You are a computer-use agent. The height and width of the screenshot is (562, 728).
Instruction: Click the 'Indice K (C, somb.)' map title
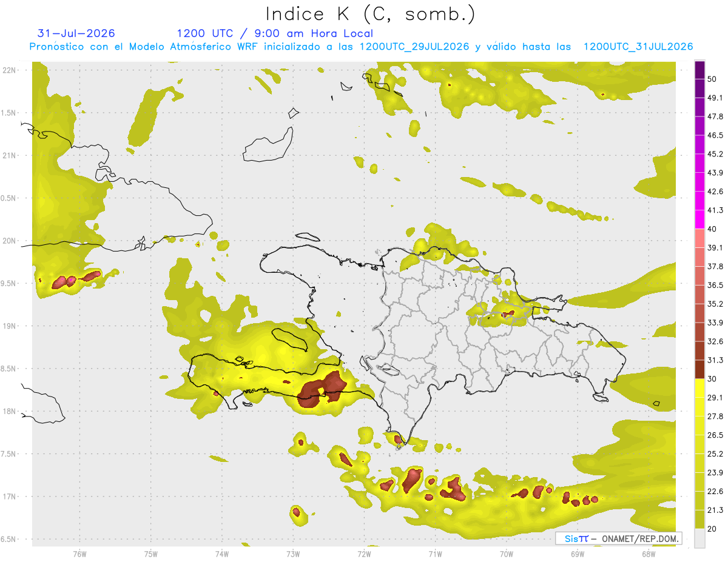coord(371,15)
